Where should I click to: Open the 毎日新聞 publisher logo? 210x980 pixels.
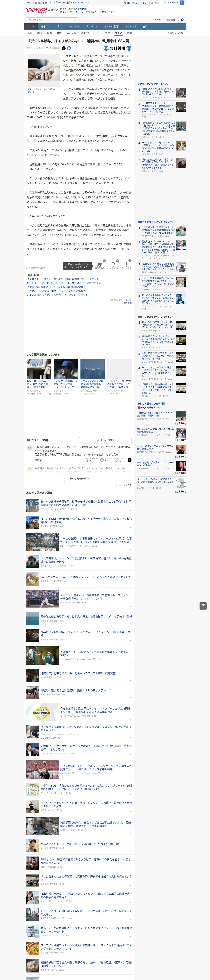(118, 48)
